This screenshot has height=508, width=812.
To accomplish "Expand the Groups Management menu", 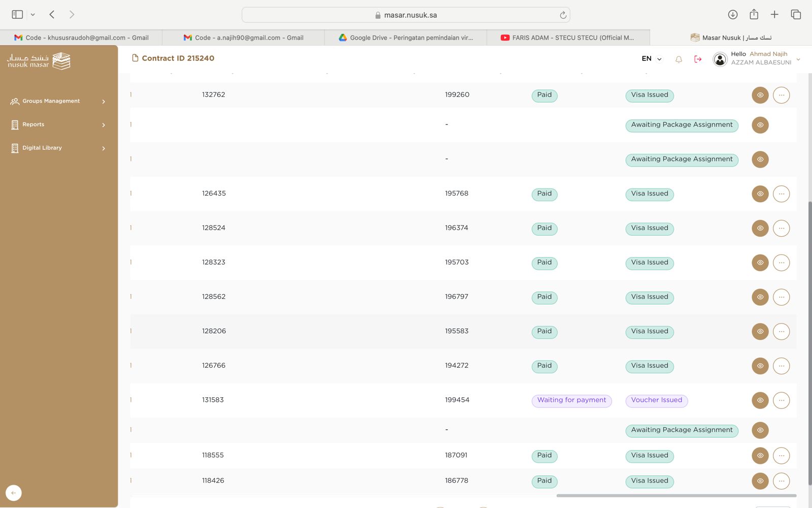I will [58, 101].
